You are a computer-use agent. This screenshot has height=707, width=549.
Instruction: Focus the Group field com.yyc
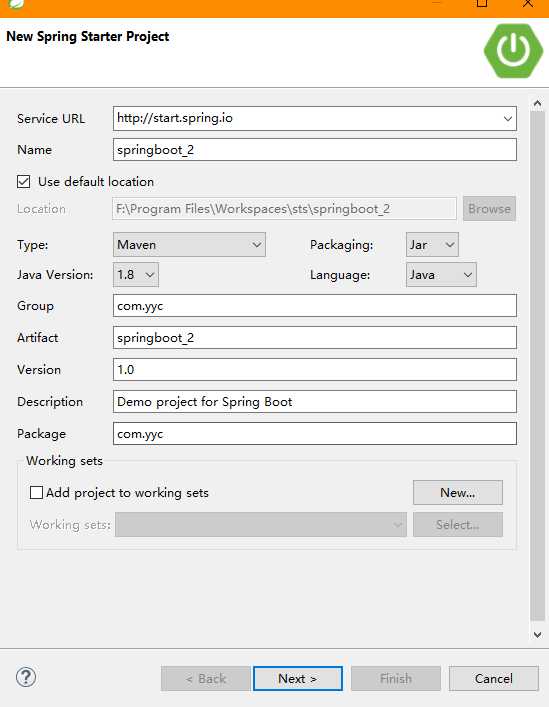click(x=315, y=306)
